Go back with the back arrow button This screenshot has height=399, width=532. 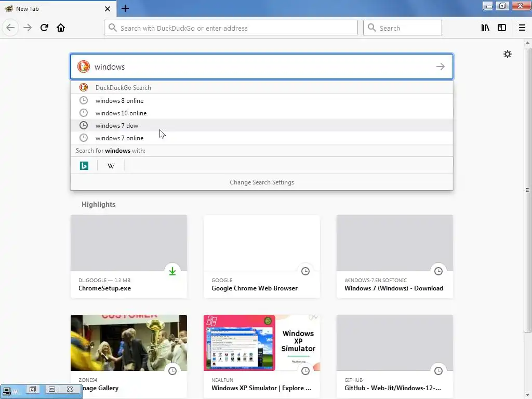pyautogui.click(x=10, y=28)
